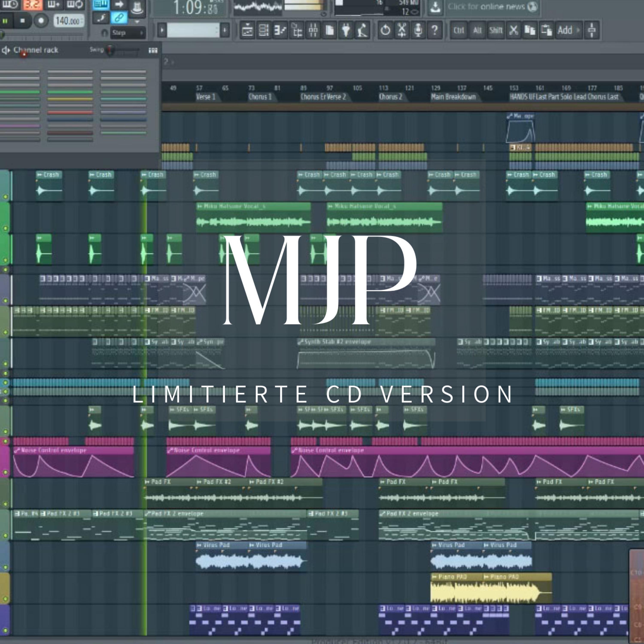Click the plugin picker plug icon
Viewport: 644px width, 644px height.
click(346, 30)
